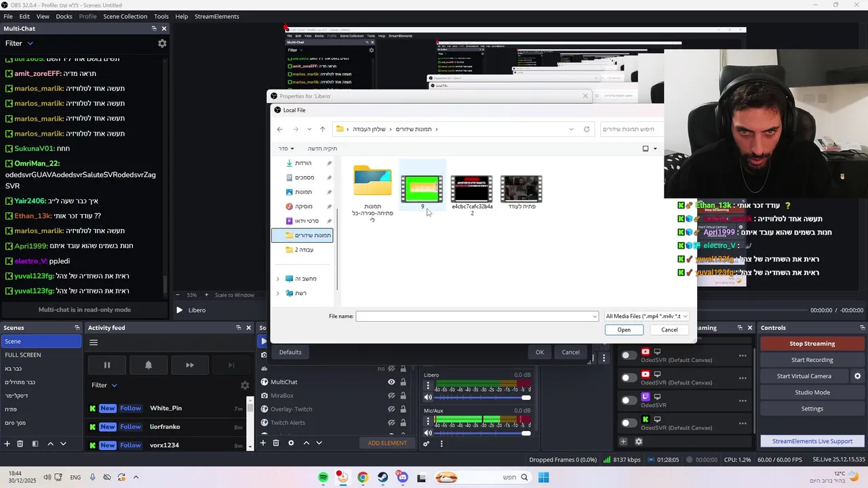Click Open in Local File dialog

point(624,329)
